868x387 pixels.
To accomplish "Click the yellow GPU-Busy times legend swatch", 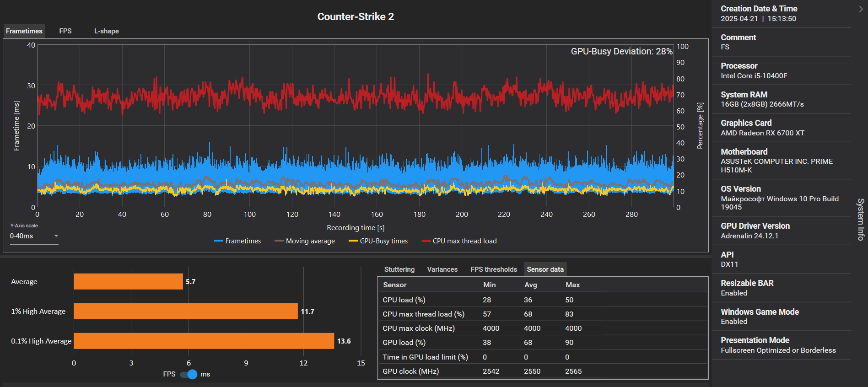I will pyautogui.click(x=353, y=241).
